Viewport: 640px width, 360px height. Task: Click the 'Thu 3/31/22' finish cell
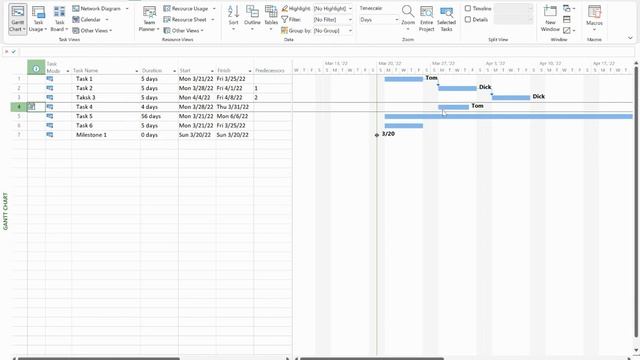pos(235,107)
